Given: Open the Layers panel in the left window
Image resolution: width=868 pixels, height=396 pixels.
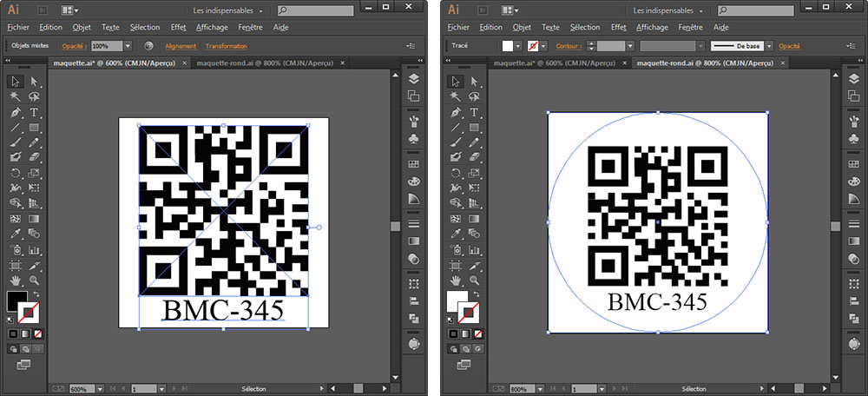Looking at the screenshot, I should 413,79.
